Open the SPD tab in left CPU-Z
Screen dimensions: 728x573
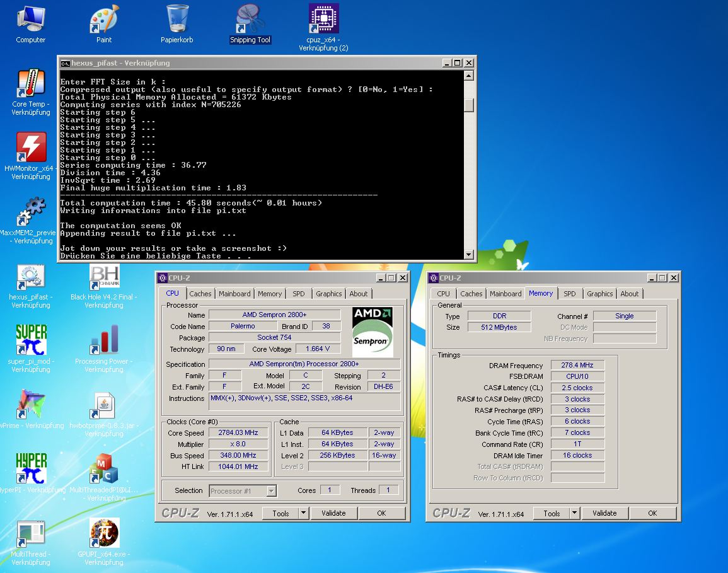(x=299, y=294)
